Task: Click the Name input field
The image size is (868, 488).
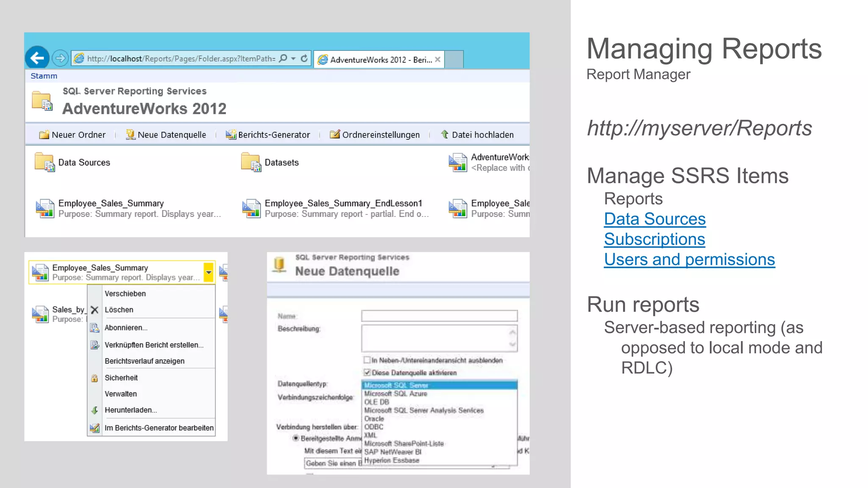Action: click(x=440, y=316)
